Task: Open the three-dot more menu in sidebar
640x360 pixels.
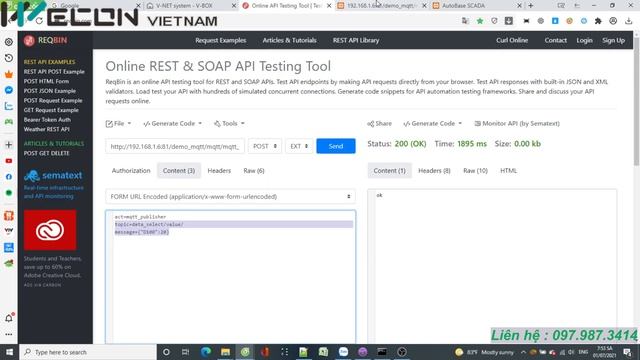Action: (9, 334)
